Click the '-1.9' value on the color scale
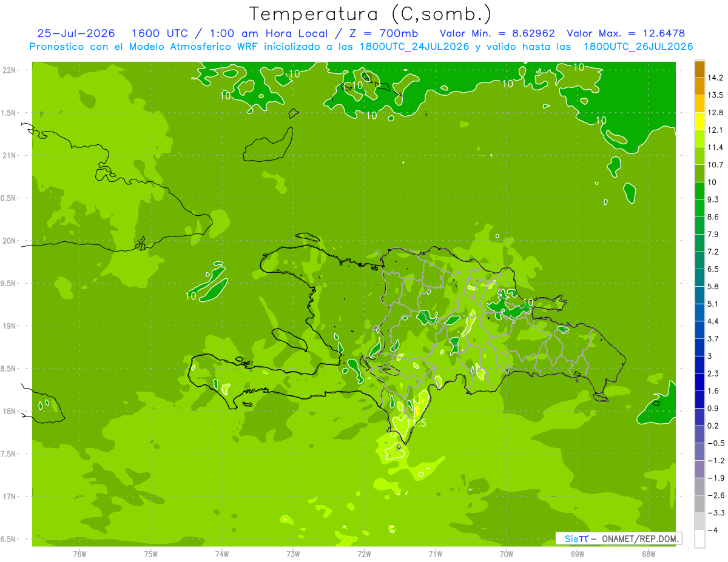 (x=715, y=478)
